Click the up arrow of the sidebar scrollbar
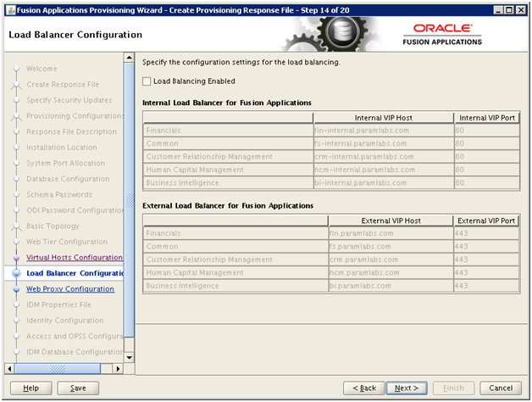Viewport: 532px width, 402px height. point(129,58)
